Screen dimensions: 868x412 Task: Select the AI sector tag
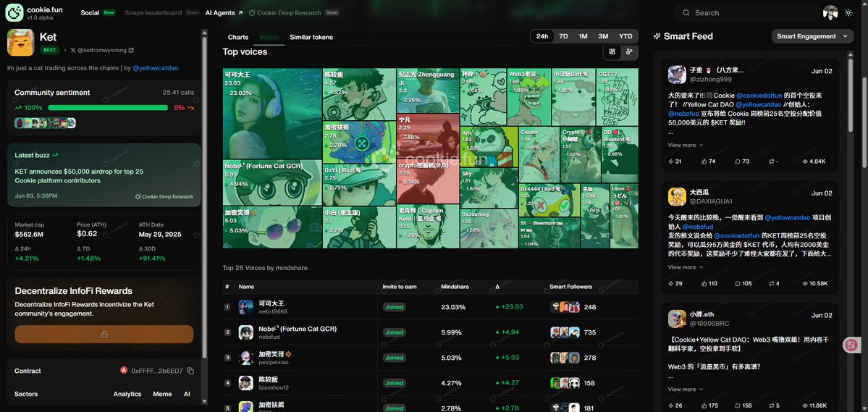187,395
